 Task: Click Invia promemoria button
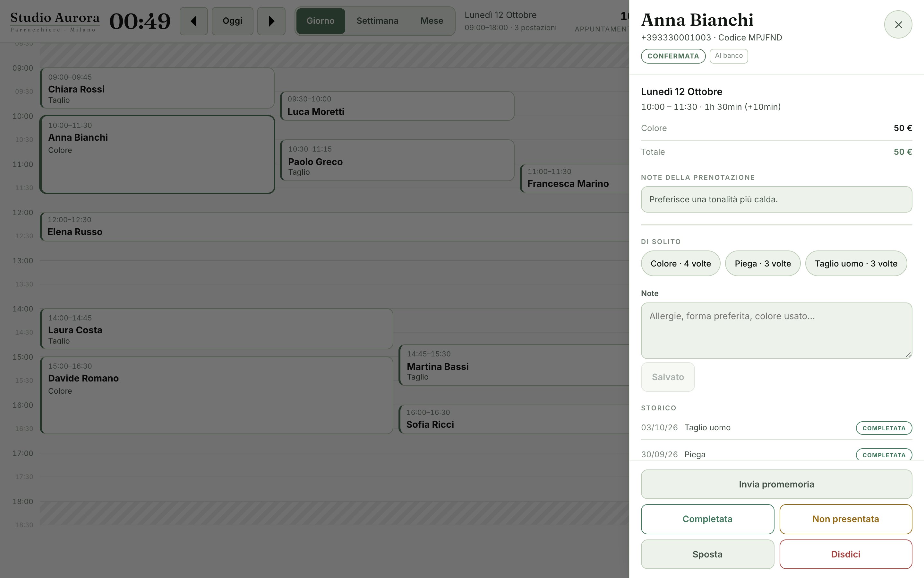pos(776,484)
